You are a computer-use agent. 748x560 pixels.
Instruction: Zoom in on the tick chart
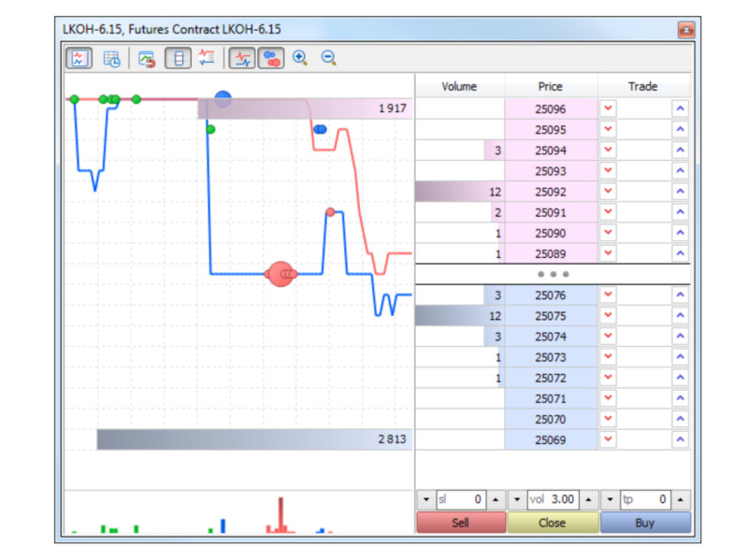(300, 58)
